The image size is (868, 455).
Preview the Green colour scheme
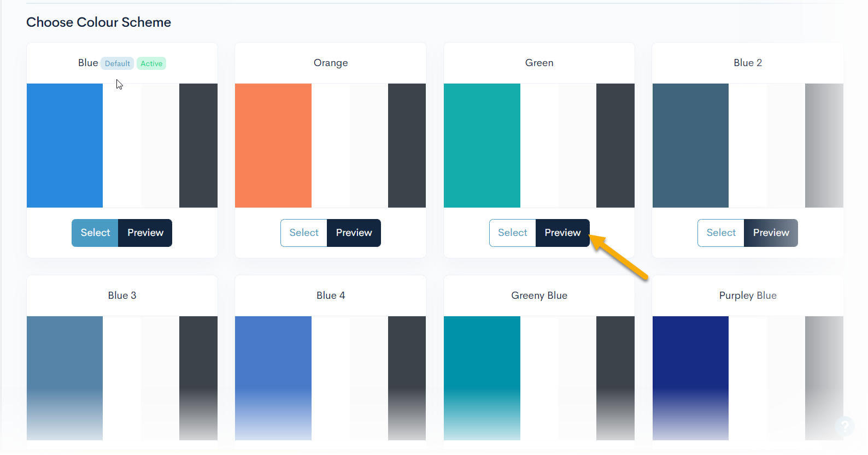click(x=562, y=233)
